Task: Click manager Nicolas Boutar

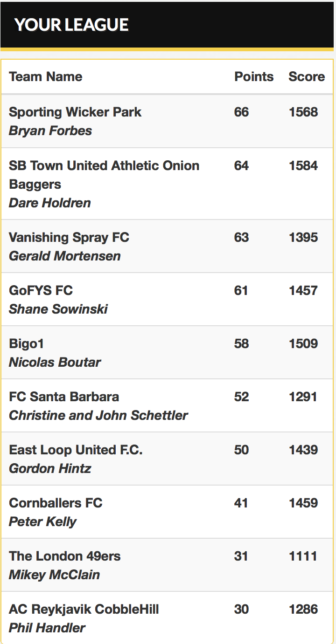Action: click(55, 363)
